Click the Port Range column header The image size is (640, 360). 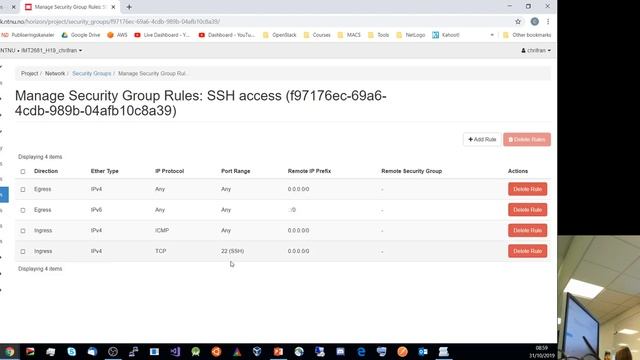pos(236,171)
